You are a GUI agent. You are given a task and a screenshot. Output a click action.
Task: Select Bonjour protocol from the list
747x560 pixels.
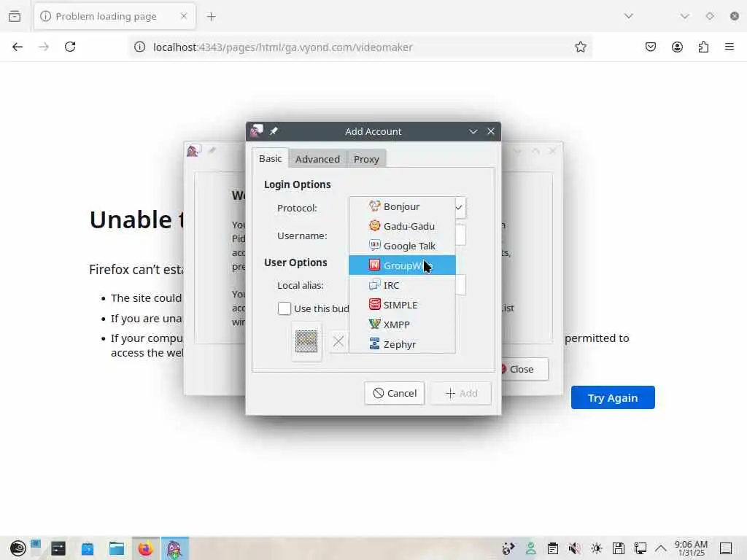(402, 206)
